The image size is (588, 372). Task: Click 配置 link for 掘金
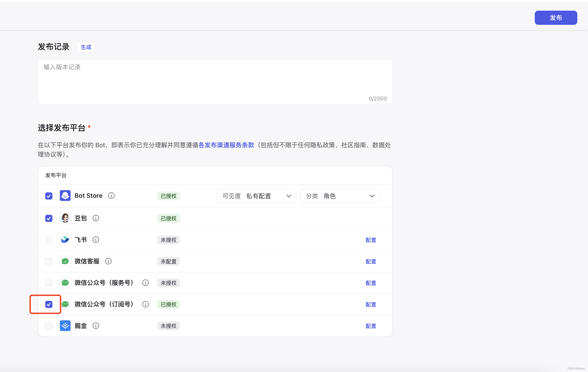(371, 326)
